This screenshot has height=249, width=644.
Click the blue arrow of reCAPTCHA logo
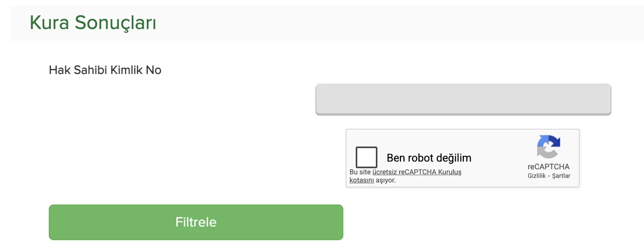click(x=553, y=141)
